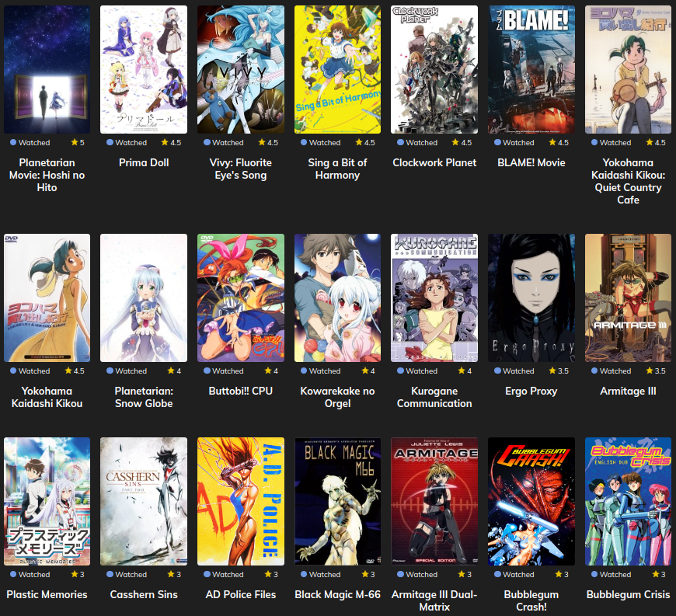The width and height of the screenshot is (676, 616).
Task: Click the Casshern Sins cover art
Action: click(x=144, y=501)
